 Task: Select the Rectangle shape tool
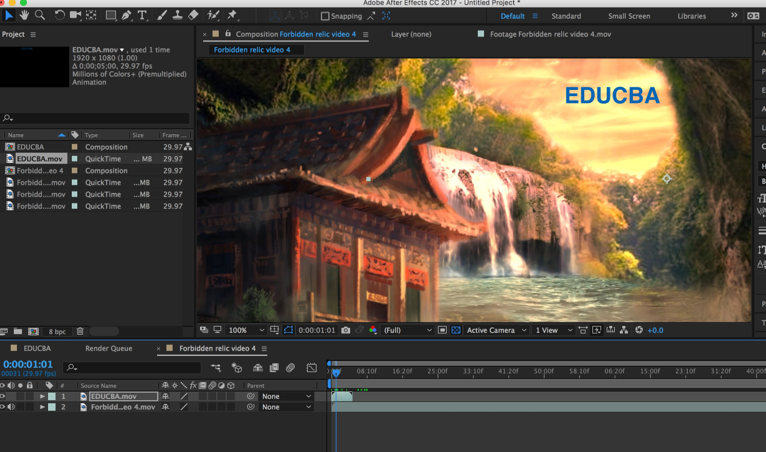(x=111, y=16)
